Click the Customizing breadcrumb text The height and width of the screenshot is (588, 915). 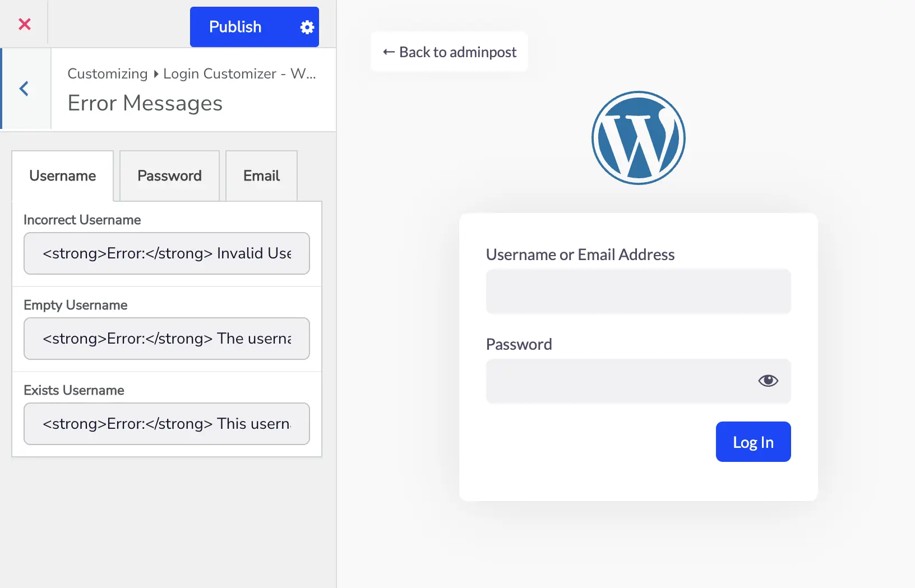tap(108, 73)
